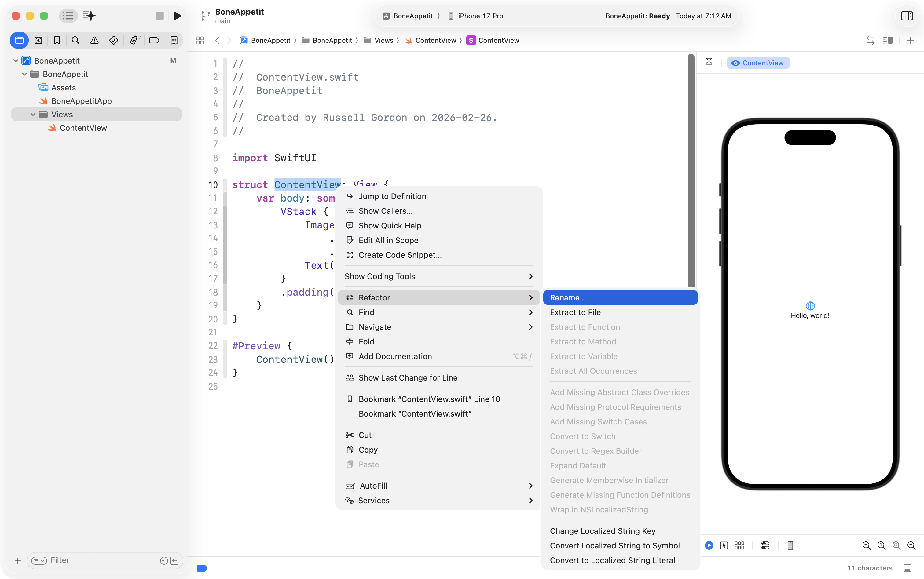
Task: Open the Bookmark navigator icon
Action: 57,40
